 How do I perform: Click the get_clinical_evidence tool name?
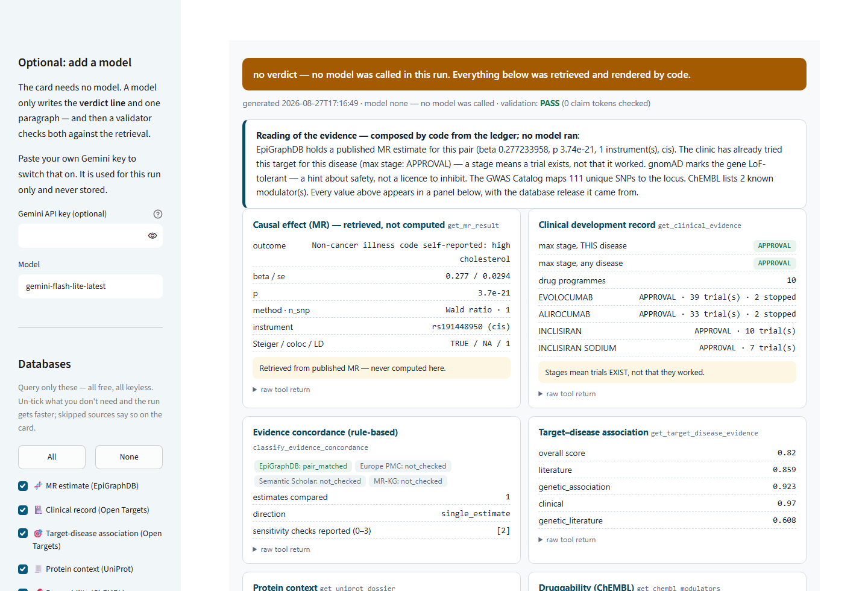tap(700, 226)
